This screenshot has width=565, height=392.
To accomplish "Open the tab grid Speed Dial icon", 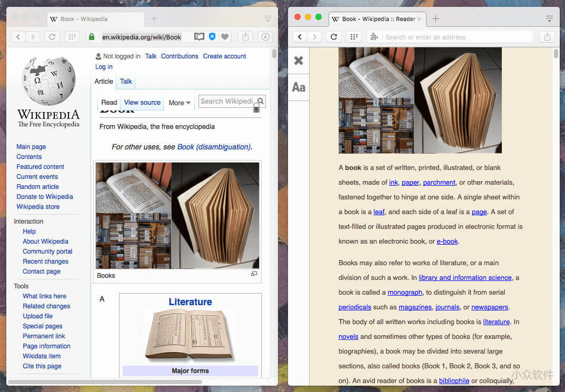I will point(72,36).
